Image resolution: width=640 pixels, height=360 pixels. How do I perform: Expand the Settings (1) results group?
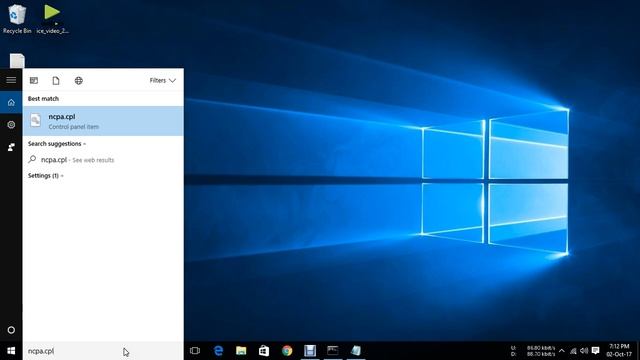(45, 176)
